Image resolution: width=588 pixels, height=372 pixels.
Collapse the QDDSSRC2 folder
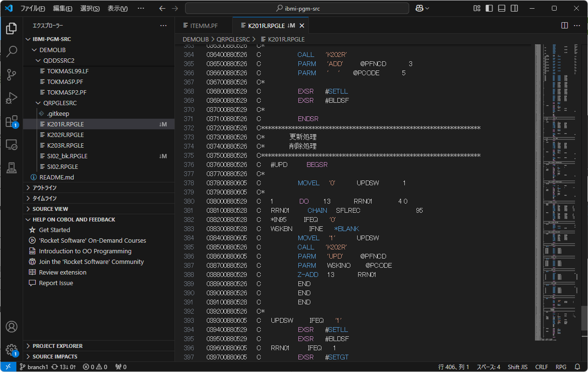[x=99, y=60]
